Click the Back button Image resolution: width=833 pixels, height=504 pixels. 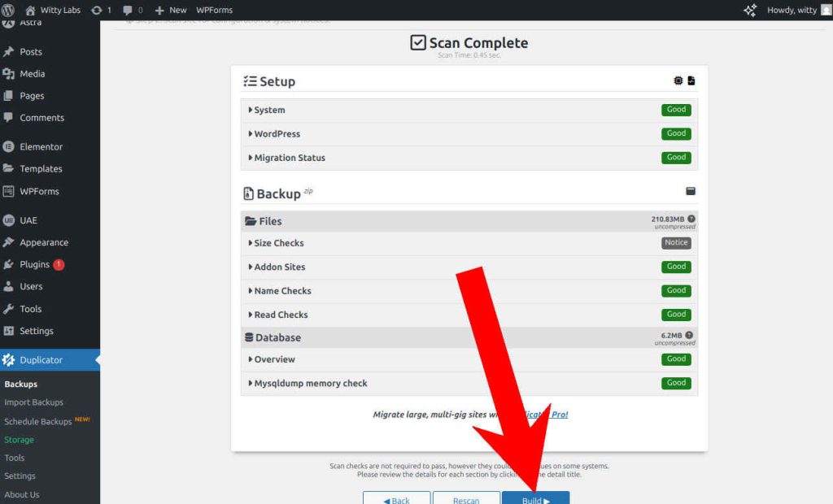point(396,498)
